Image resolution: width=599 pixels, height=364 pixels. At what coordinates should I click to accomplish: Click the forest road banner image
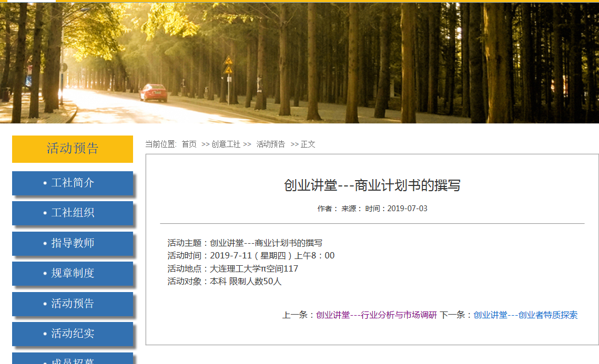(300, 63)
